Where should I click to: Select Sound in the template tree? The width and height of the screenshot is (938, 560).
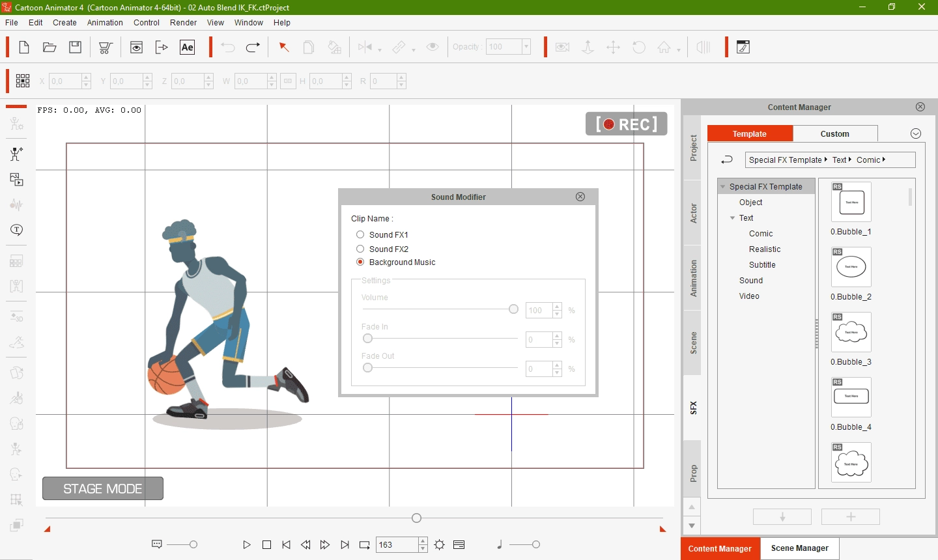751,281
